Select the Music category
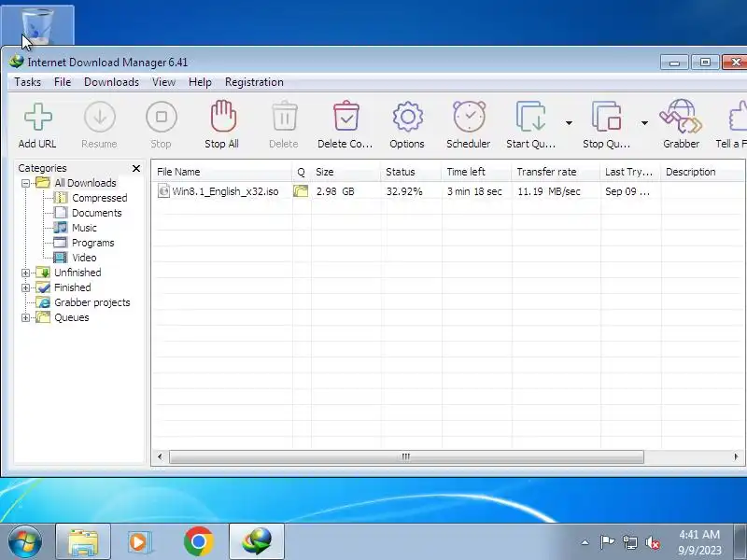747x560 pixels. [84, 228]
